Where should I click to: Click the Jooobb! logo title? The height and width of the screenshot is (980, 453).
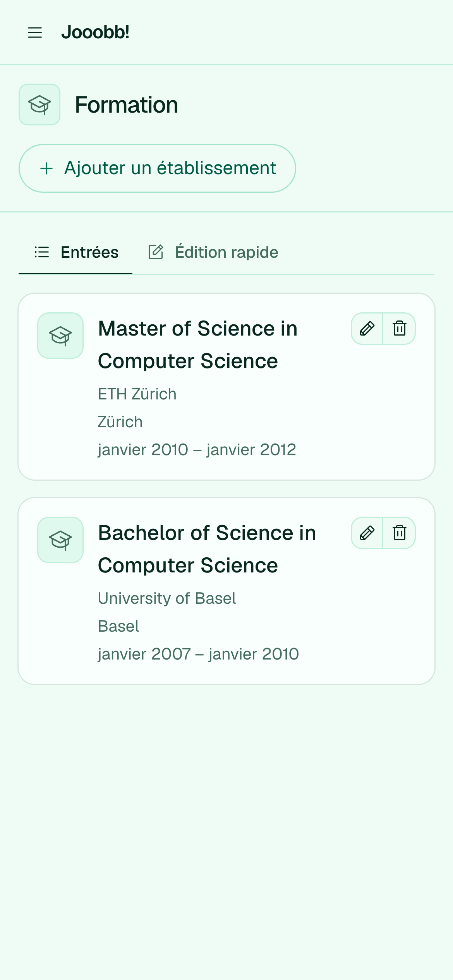(95, 33)
